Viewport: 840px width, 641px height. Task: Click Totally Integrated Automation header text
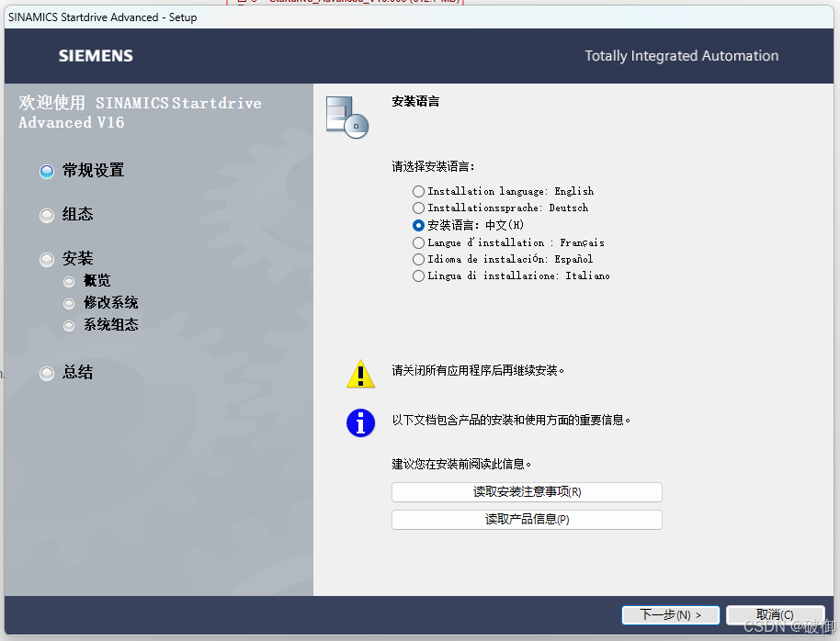tap(681, 56)
